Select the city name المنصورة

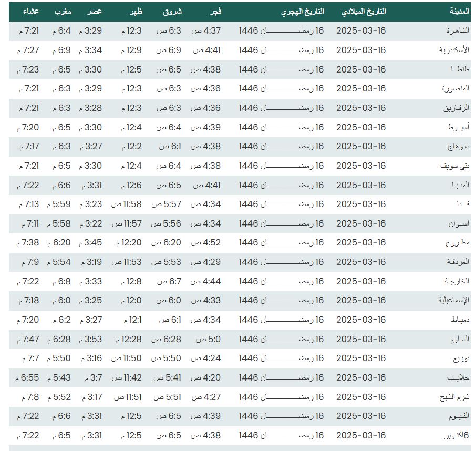(x=456, y=89)
